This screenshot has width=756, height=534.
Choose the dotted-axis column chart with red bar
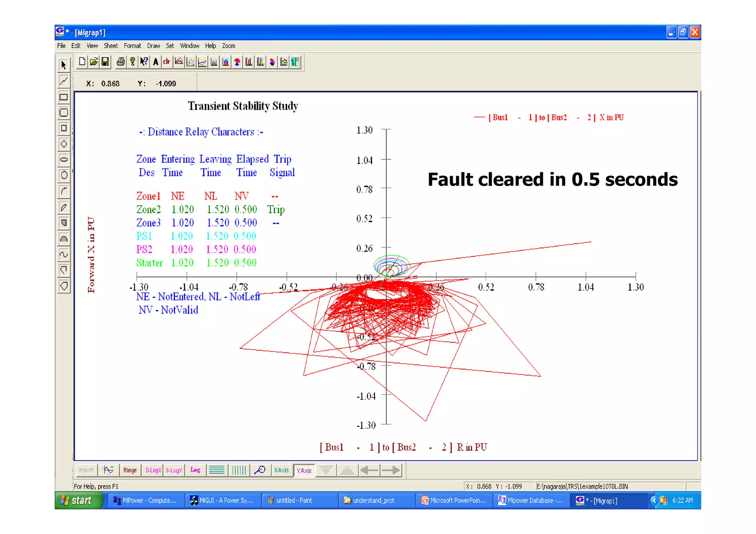tap(249, 62)
